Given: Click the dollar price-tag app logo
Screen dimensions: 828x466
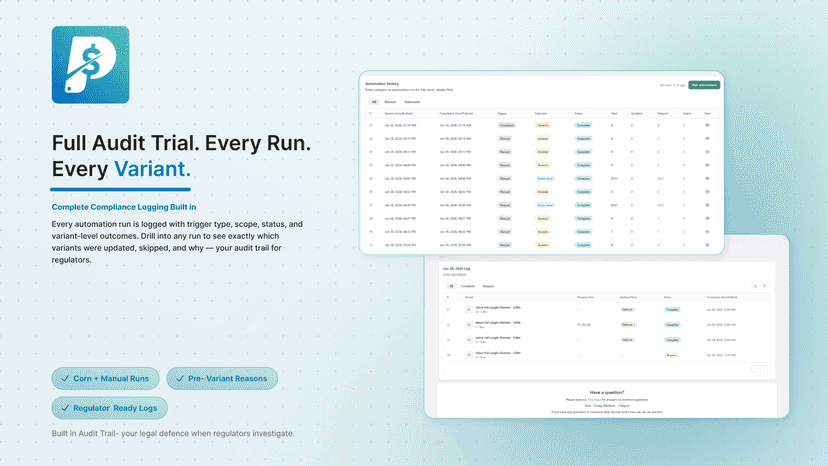Looking at the screenshot, I should [90, 65].
